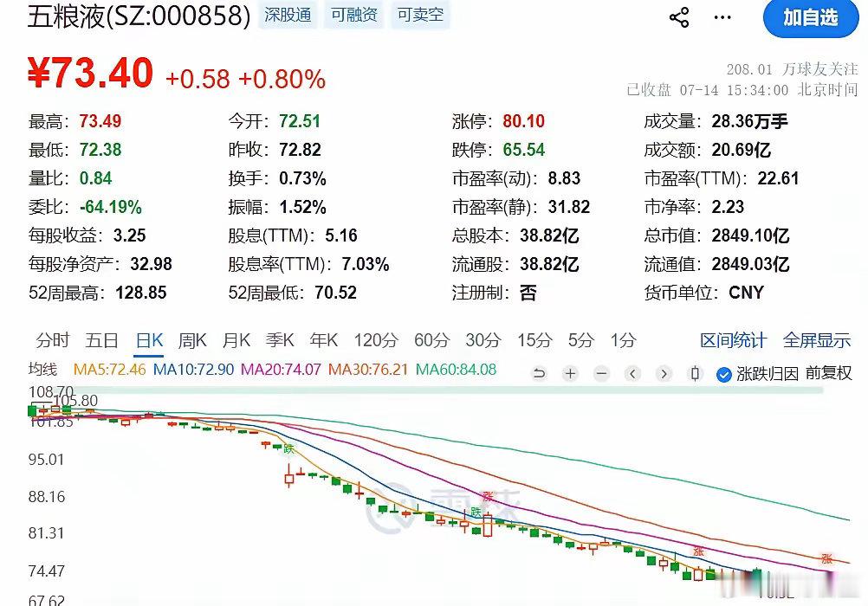Viewport: 868px width, 606px height.
Task: Click the 货币单位 value CNY
Action: click(746, 293)
